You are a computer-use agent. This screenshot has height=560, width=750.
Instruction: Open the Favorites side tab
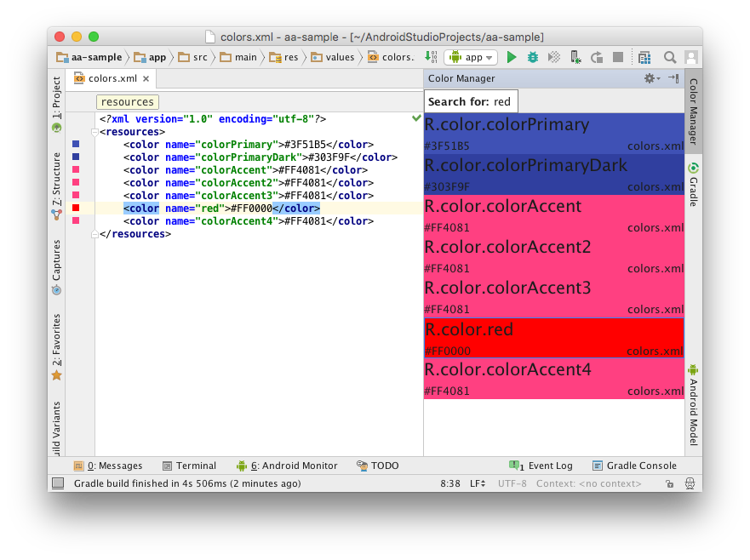coord(56,347)
